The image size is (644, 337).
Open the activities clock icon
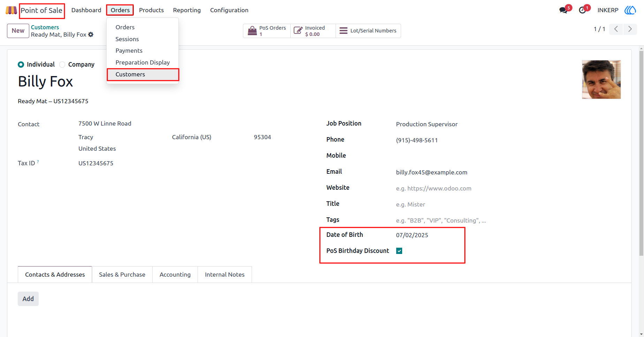coord(582,10)
